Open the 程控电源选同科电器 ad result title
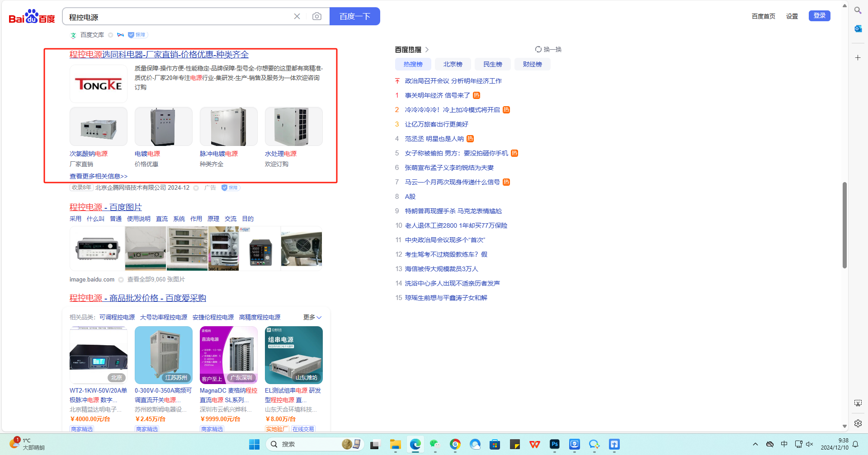868x455 pixels. pyautogui.click(x=159, y=55)
